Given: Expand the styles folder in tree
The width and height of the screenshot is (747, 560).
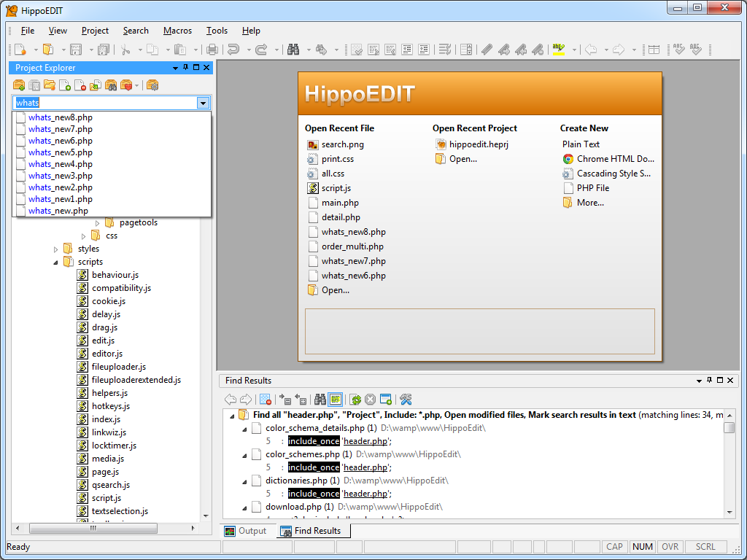Looking at the screenshot, I should tap(55, 249).
